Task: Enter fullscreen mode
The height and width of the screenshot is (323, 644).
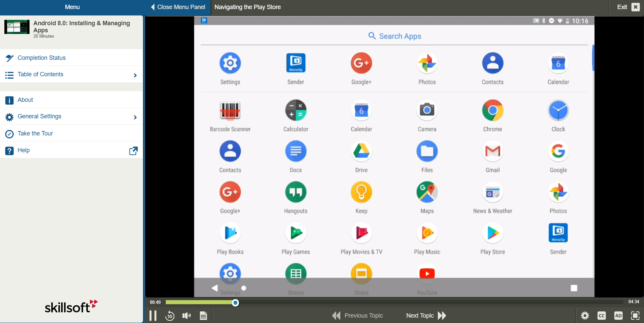Action: pos(635,315)
